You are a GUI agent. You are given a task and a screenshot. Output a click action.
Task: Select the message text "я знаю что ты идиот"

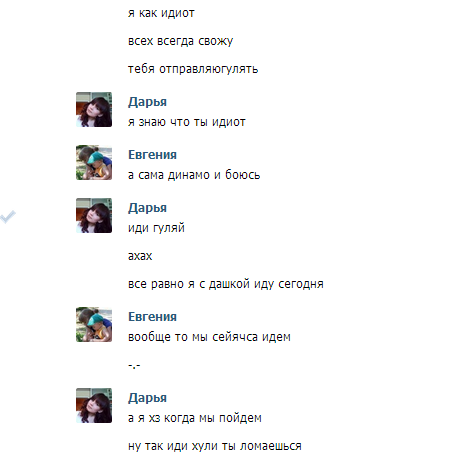click(187, 122)
